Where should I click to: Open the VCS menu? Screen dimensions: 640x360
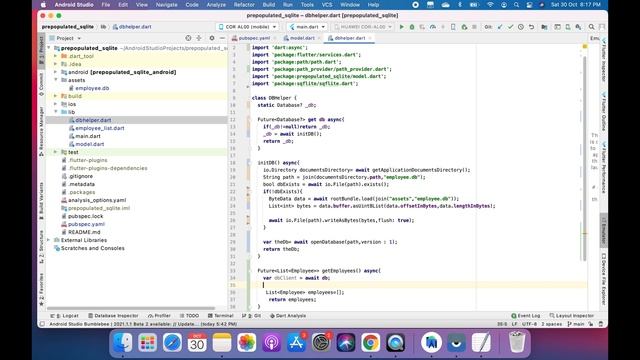tap(327, 5)
